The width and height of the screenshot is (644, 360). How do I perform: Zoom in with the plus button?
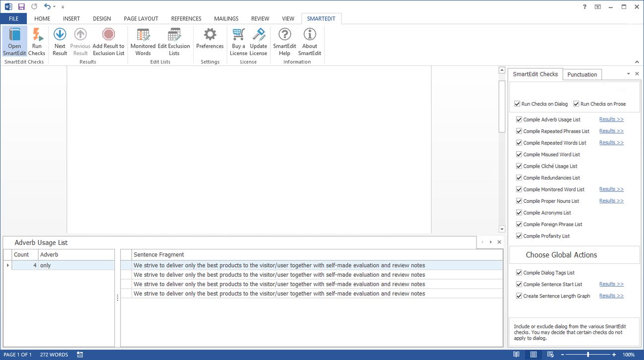point(614,355)
